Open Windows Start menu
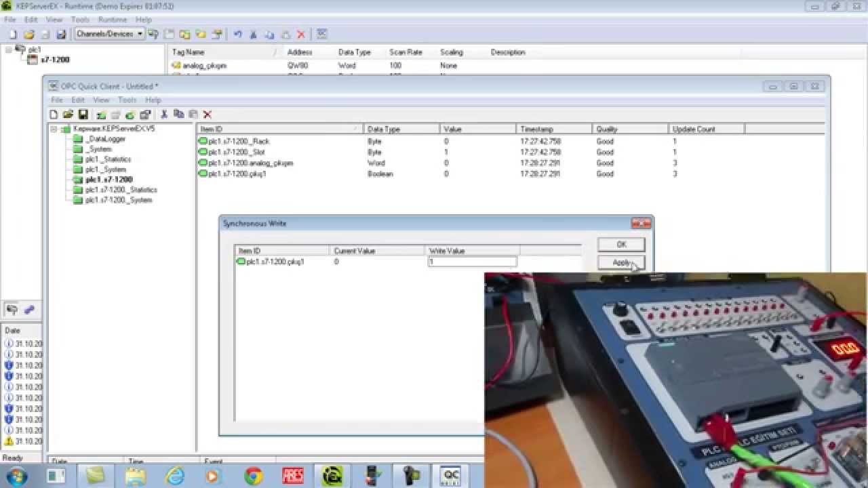Screen dimensions: 868x488 [x=16, y=475]
